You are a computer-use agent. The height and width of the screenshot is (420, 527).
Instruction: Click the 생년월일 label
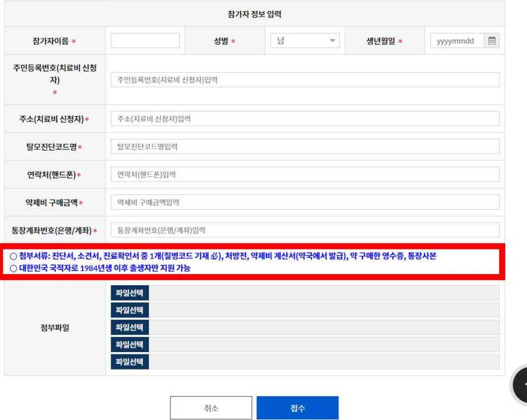pyautogui.click(x=381, y=41)
